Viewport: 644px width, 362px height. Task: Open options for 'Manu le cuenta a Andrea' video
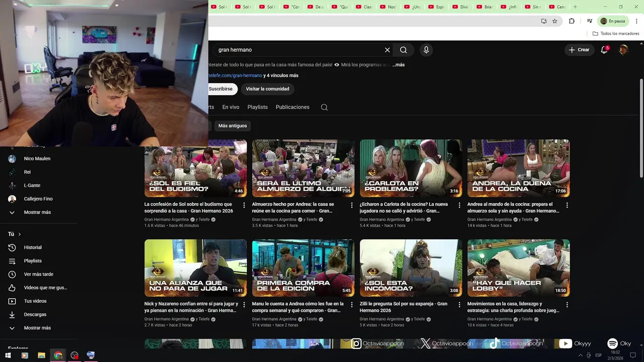(352, 305)
